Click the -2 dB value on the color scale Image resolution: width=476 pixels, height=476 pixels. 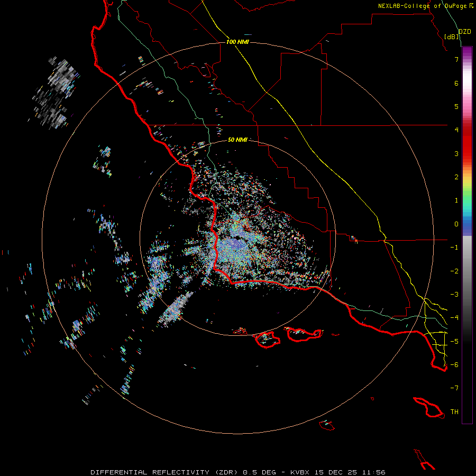[454, 271]
